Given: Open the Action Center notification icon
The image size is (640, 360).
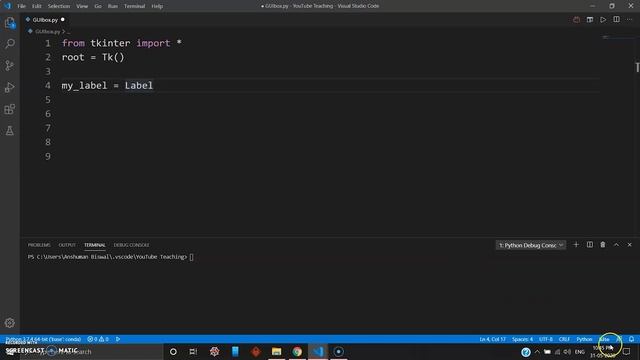Looking at the screenshot, I should click(x=627, y=352).
